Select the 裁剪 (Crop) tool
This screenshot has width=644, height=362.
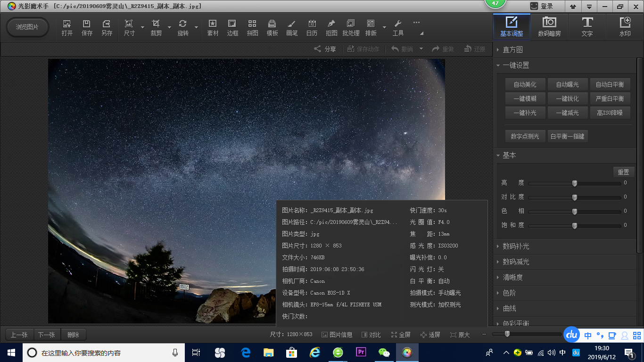(x=156, y=28)
